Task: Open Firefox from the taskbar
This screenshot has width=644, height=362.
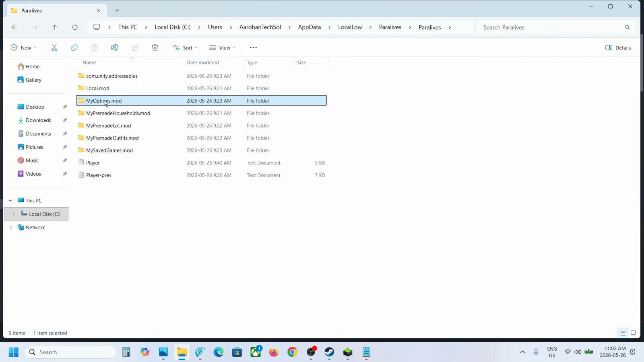Action: [274, 352]
